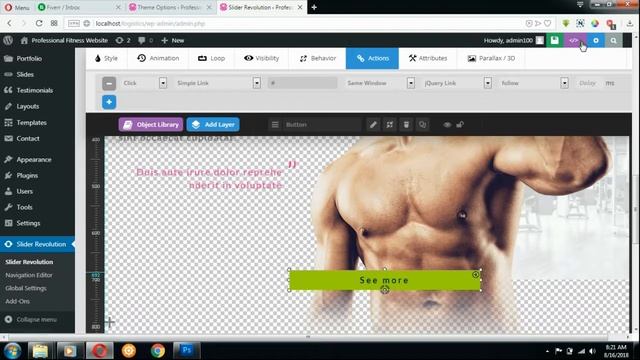Delete the layer with the trash icon

coord(406,124)
